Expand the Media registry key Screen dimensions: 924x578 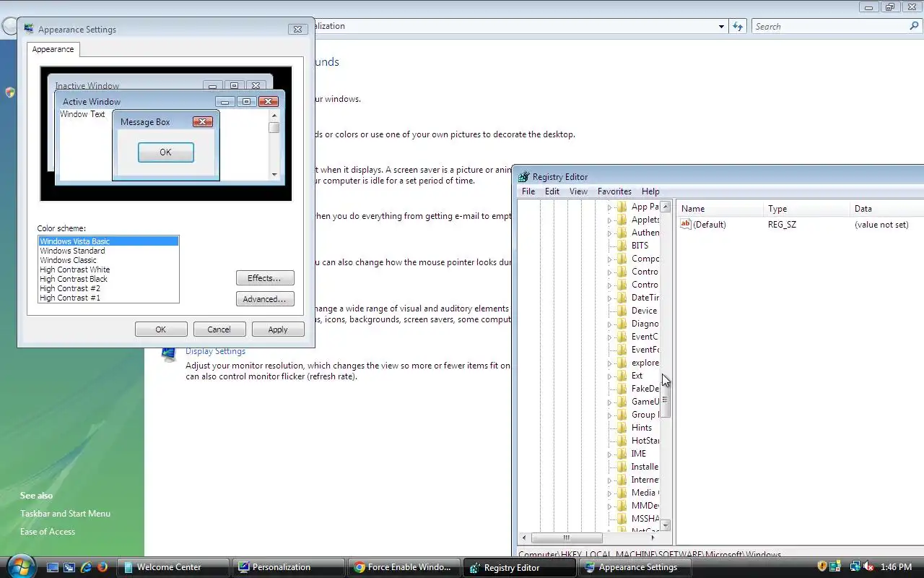pyautogui.click(x=609, y=493)
